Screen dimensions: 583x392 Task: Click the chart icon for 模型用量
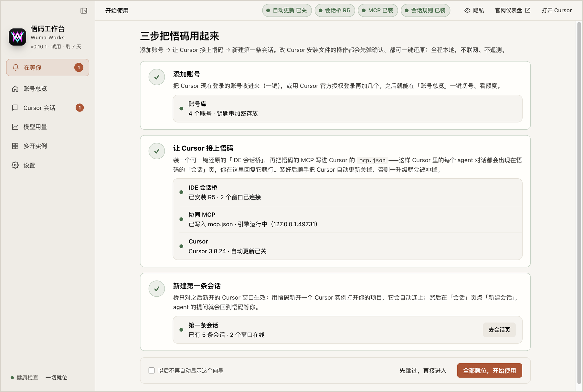[x=15, y=127]
